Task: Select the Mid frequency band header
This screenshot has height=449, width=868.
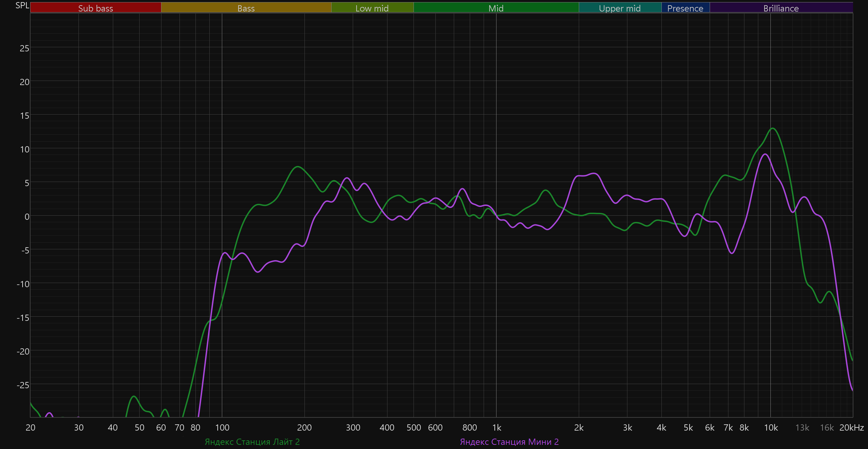Action: pyautogui.click(x=496, y=8)
